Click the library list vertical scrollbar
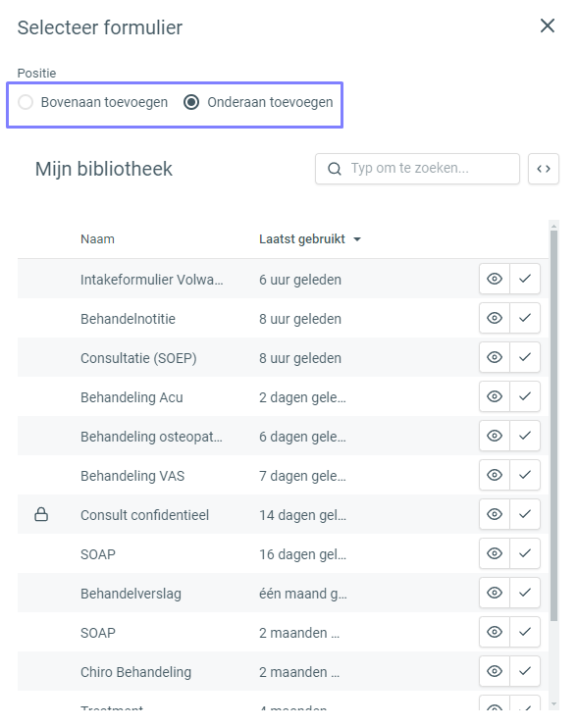Screen dimensions: 578x728 click(x=553, y=425)
